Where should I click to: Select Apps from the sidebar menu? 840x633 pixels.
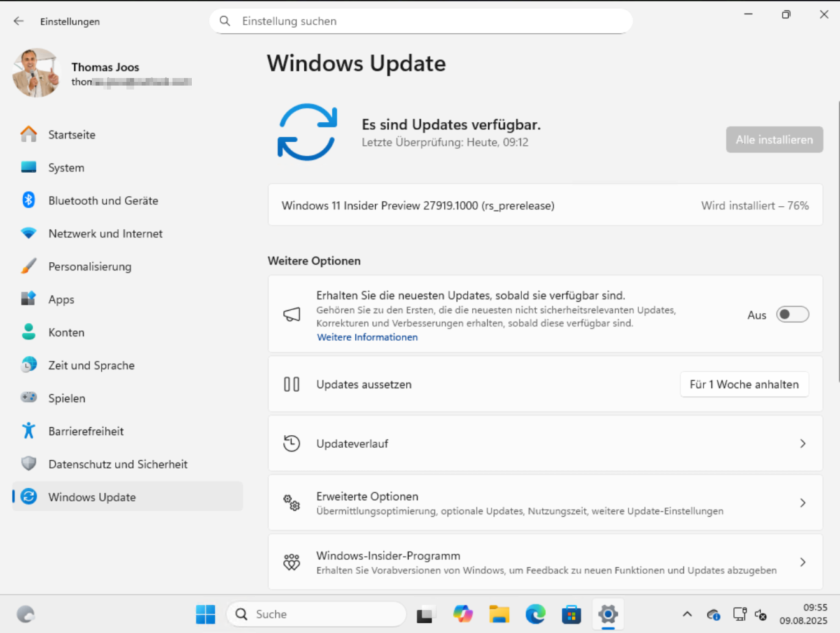point(61,299)
